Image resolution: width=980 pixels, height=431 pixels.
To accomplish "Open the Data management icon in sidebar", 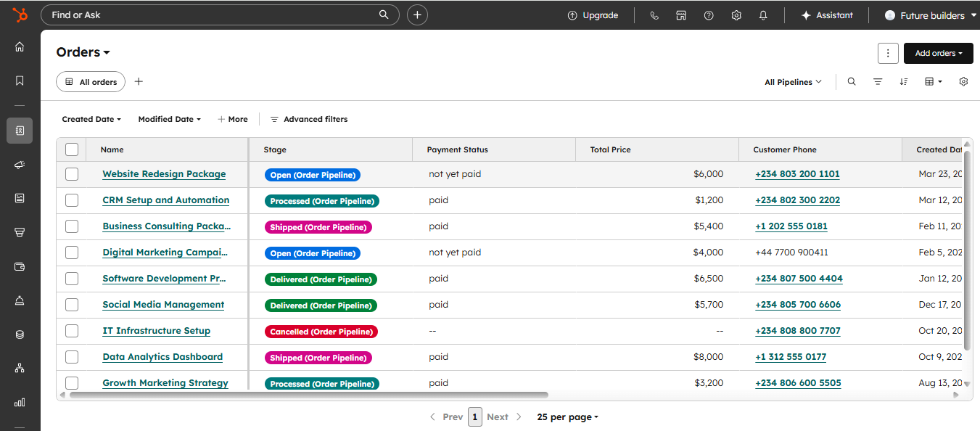I will pyautogui.click(x=20, y=334).
